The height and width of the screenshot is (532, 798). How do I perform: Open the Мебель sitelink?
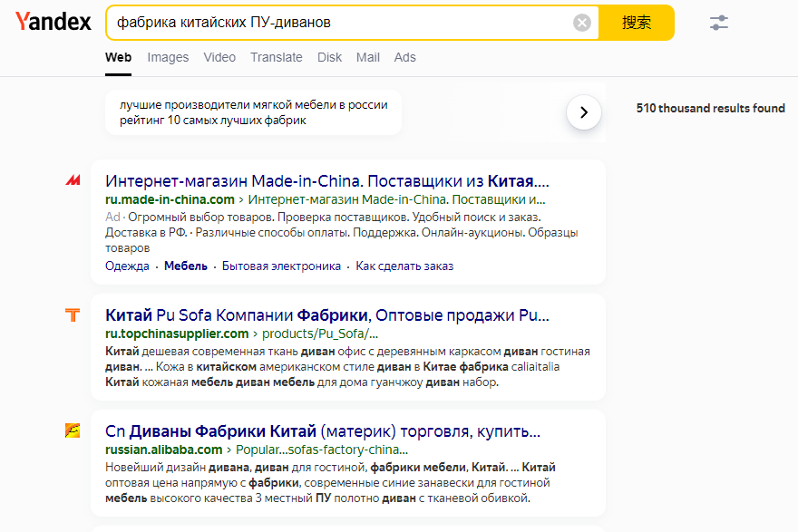186,266
